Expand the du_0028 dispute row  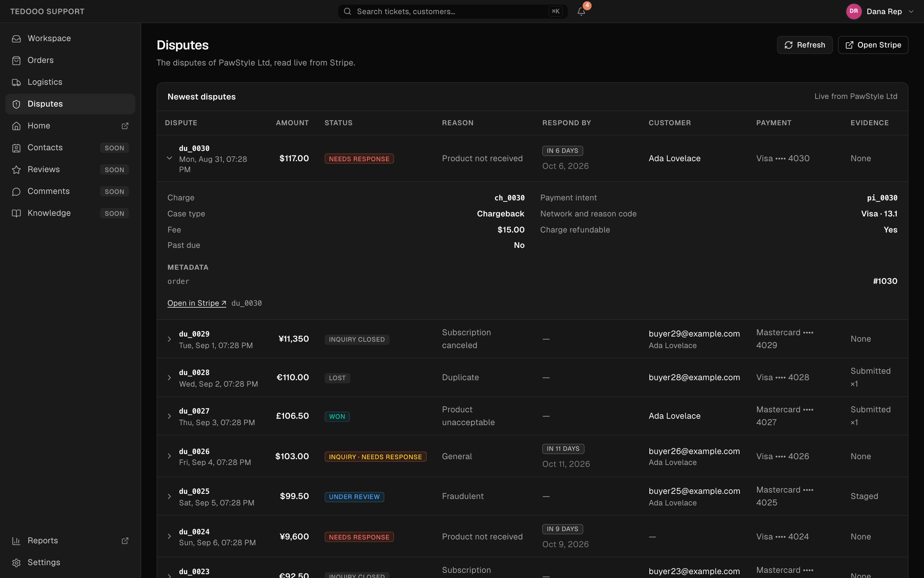click(x=169, y=378)
